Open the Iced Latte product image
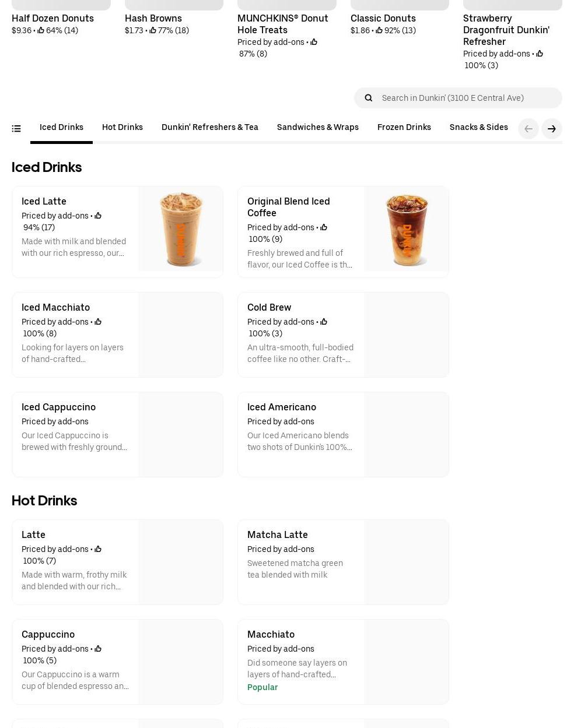Screen dimensions: 574x728 [181, 229]
